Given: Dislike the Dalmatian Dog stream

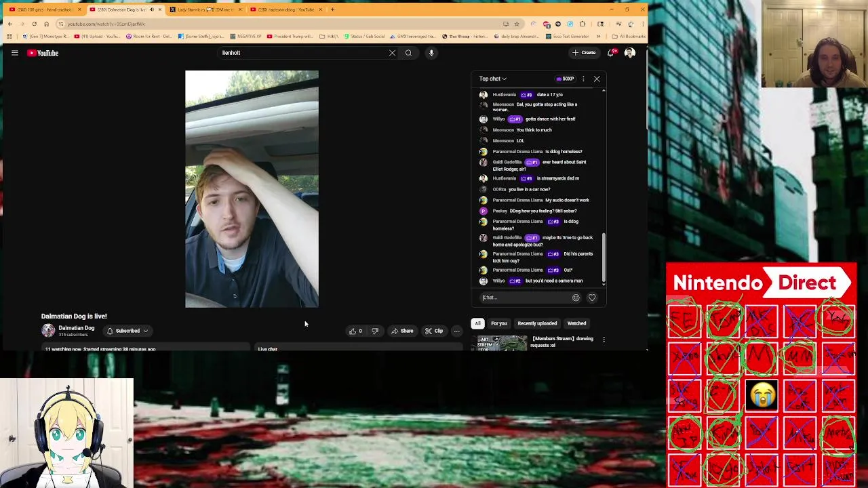Looking at the screenshot, I should coord(374,331).
